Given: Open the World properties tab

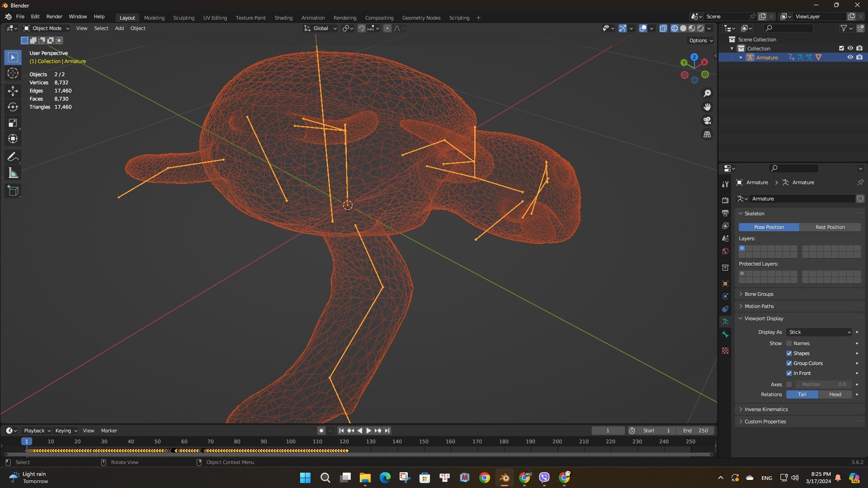Looking at the screenshot, I should [725, 251].
